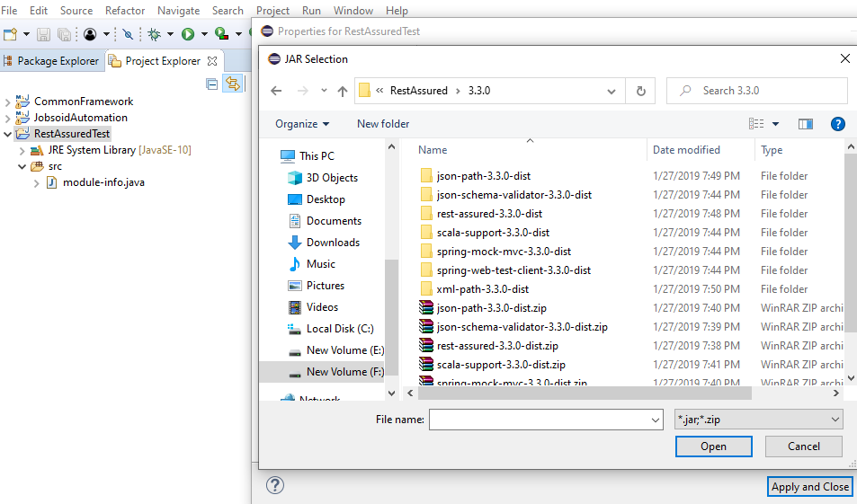Collapse all items in Project Explorer
The width and height of the screenshot is (857, 504).
[212, 84]
